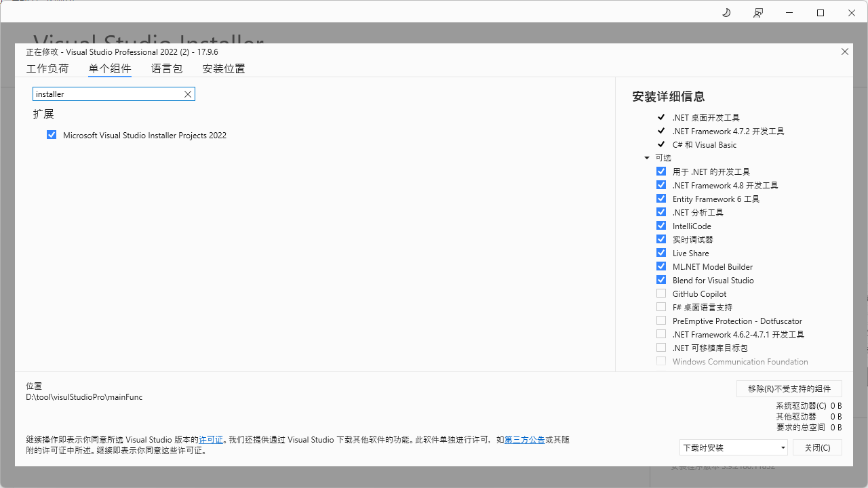
Task: Click the 要求的总空间 size entry
Action: pyautogui.click(x=809, y=428)
